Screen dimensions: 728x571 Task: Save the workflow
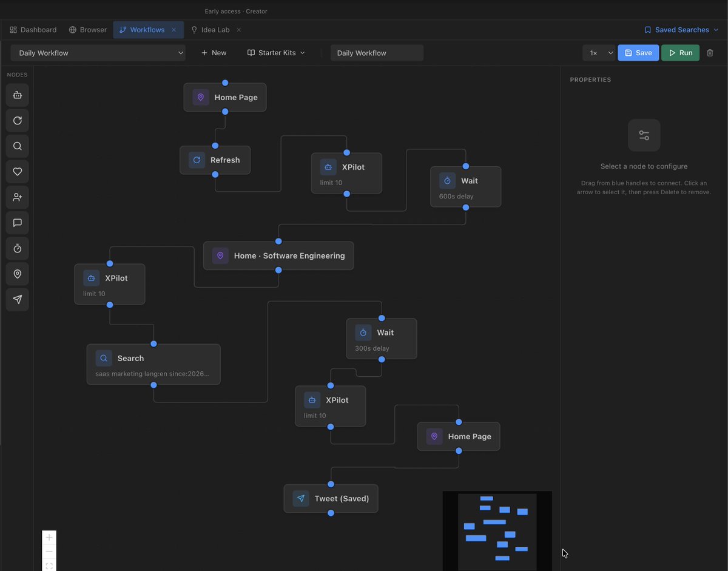point(638,53)
